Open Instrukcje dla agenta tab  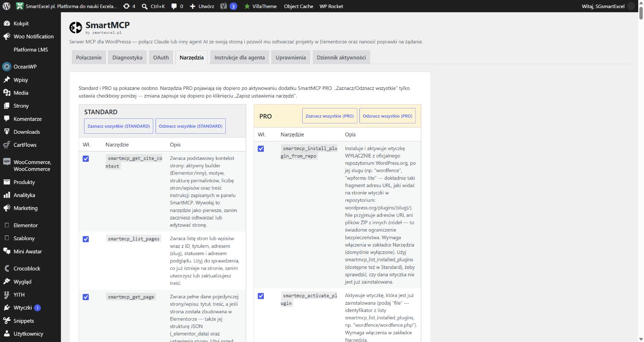point(240,57)
